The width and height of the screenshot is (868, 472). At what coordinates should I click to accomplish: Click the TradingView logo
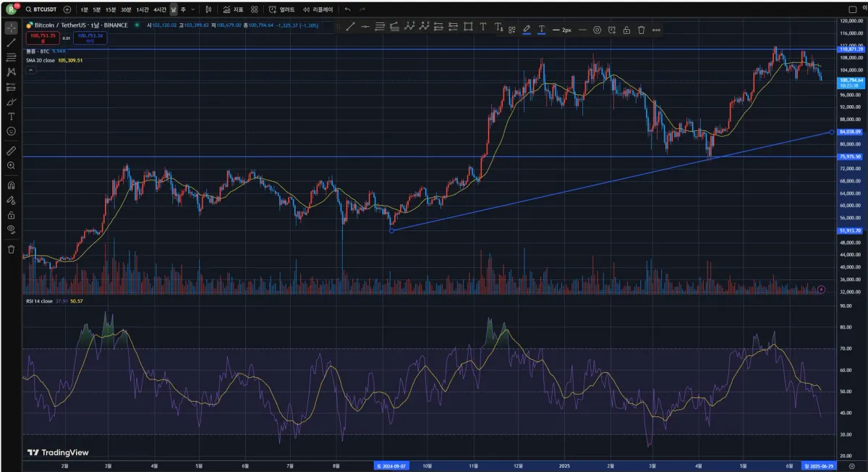pyautogui.click(x=58, y=452)
